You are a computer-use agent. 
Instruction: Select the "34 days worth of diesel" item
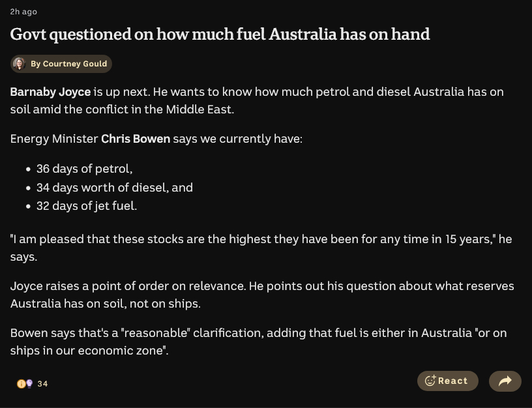tap(114, 188)
